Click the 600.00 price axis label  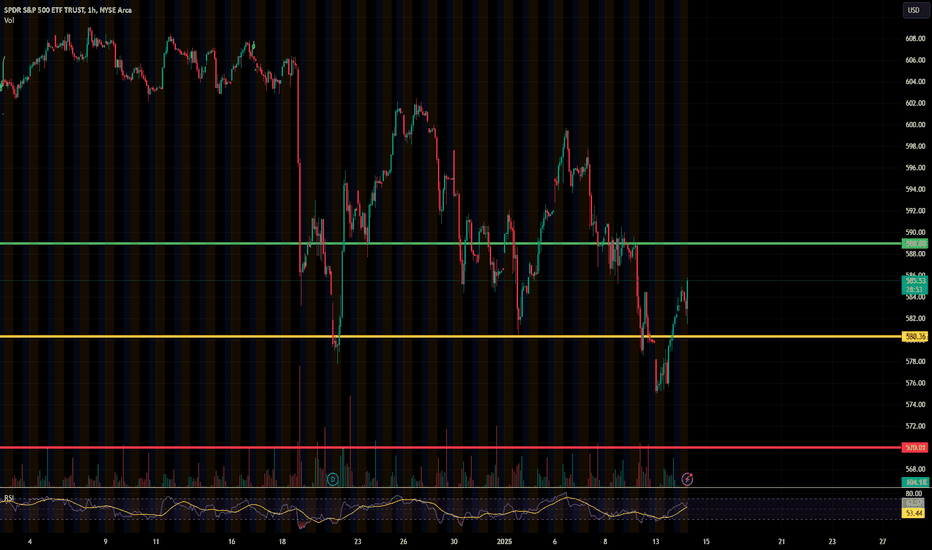pos(915,125)
